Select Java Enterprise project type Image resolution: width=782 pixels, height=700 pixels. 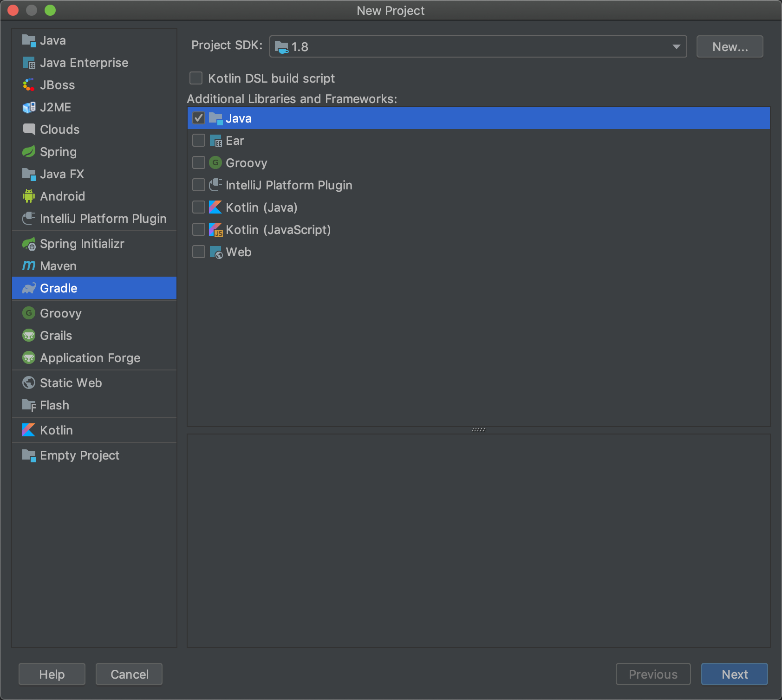pyautogui.click(x=94, y=63)
